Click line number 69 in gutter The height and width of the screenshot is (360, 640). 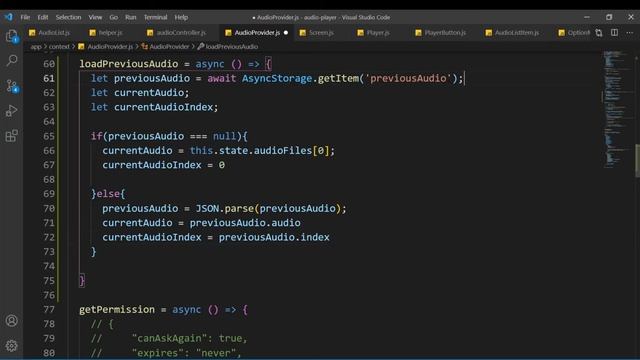[49, 194]
